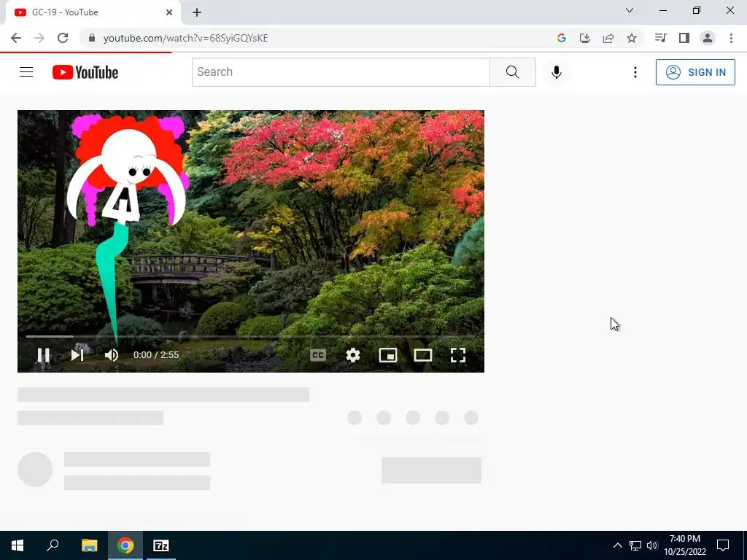The height and width of the screenshot is (560, 747).
Task: Open the YouTube guide hamburger menu
Action: [x=26, y=72]
